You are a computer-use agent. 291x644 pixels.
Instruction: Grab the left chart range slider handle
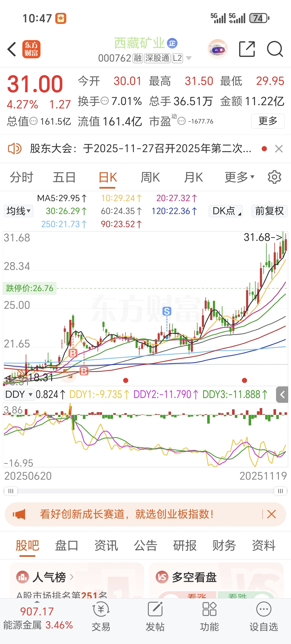pyautogui.click(x=11, y=491)
